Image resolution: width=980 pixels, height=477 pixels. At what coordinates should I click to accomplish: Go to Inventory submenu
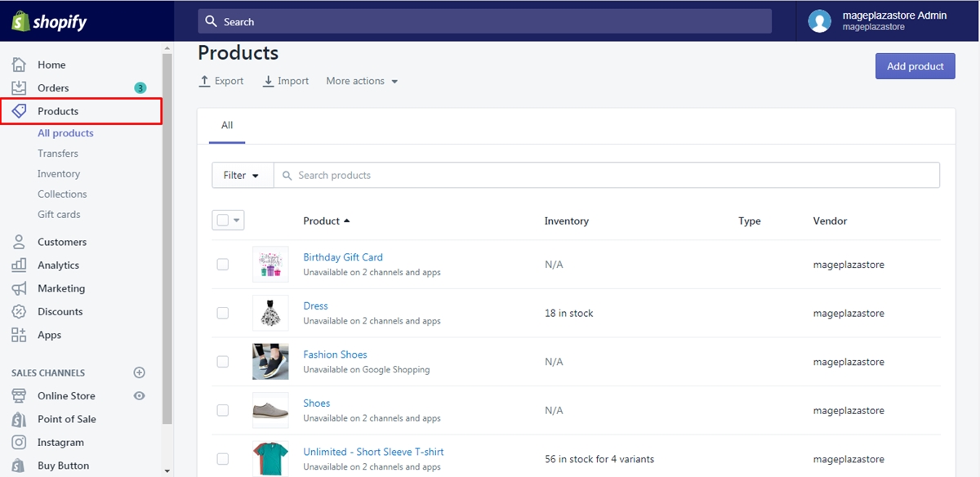(x=59, y=174)
